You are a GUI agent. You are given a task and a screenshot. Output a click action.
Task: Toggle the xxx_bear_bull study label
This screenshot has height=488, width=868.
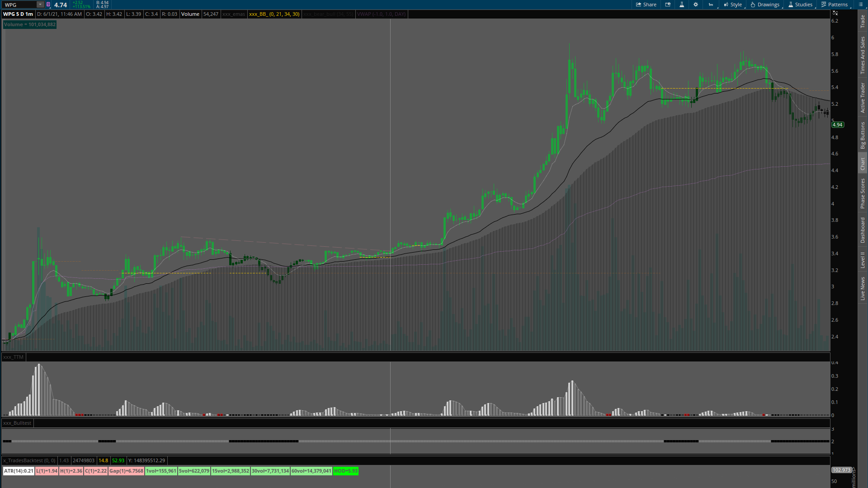(328, 14)
